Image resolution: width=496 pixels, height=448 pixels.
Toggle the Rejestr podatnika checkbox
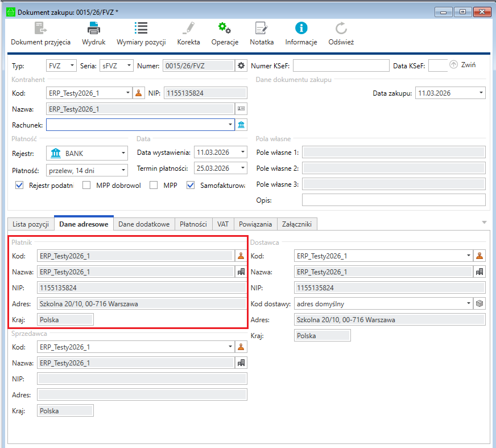(19, 185)
